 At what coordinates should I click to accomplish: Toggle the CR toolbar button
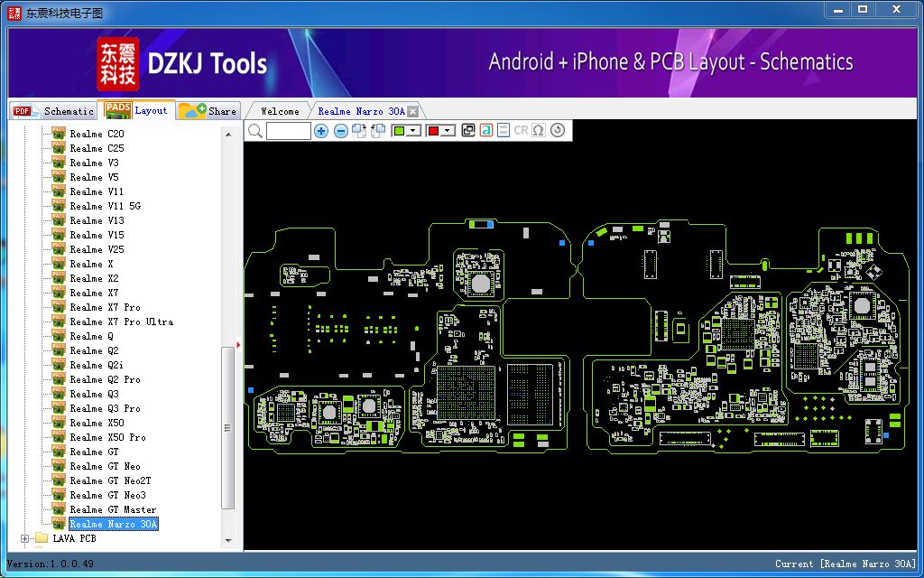point(521,130)
